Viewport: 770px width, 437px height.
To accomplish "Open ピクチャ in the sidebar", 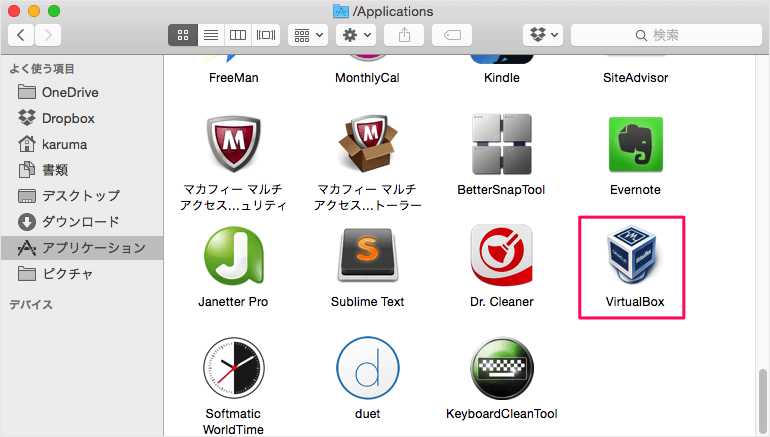I will [x=82, y=273].
